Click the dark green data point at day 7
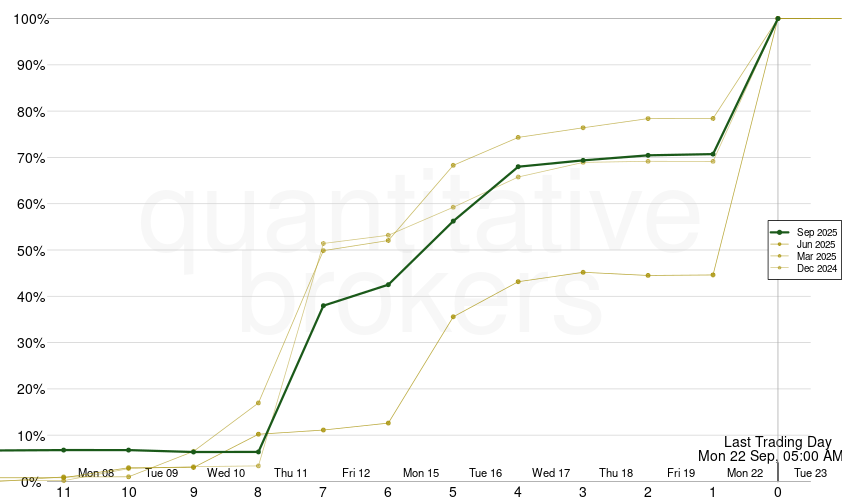 click(x=323, y=306)
